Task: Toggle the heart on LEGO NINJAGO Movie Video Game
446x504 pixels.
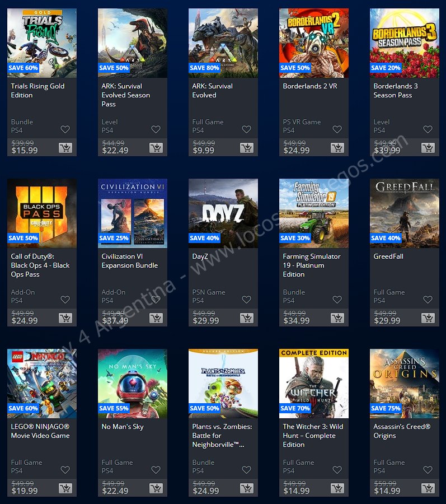Action: (x=65, y=470)
